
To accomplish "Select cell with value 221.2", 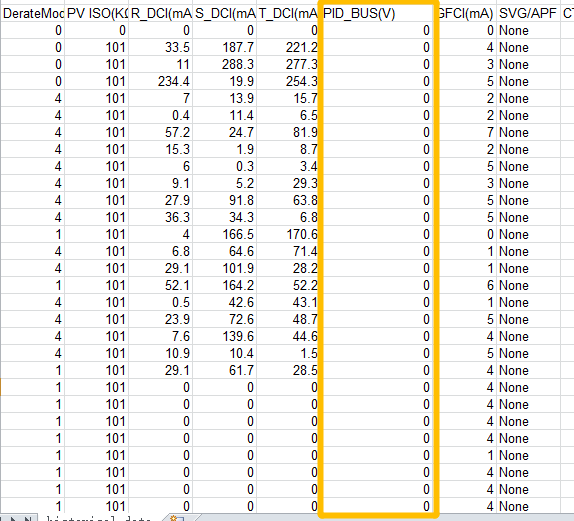I will [288, 47].
